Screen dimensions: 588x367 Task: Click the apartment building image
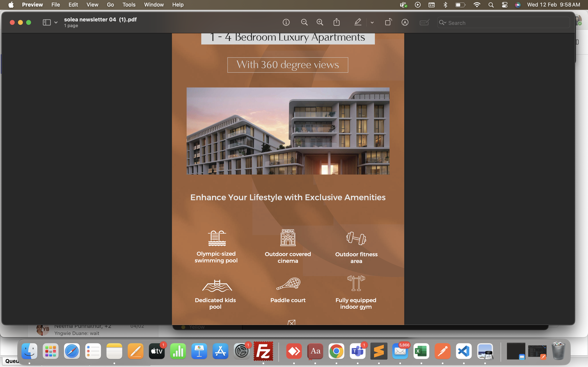[x=288, y=131]
